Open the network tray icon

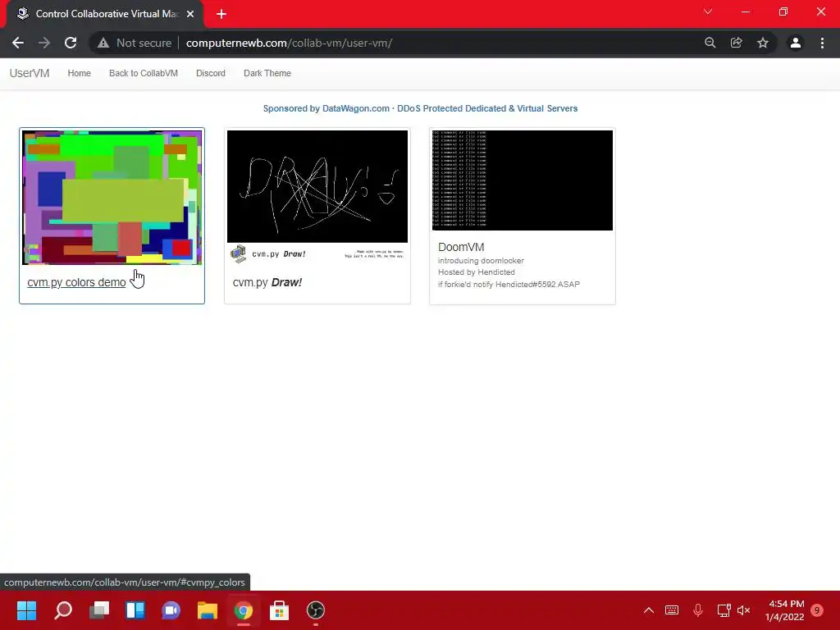[x=724, y=610]
